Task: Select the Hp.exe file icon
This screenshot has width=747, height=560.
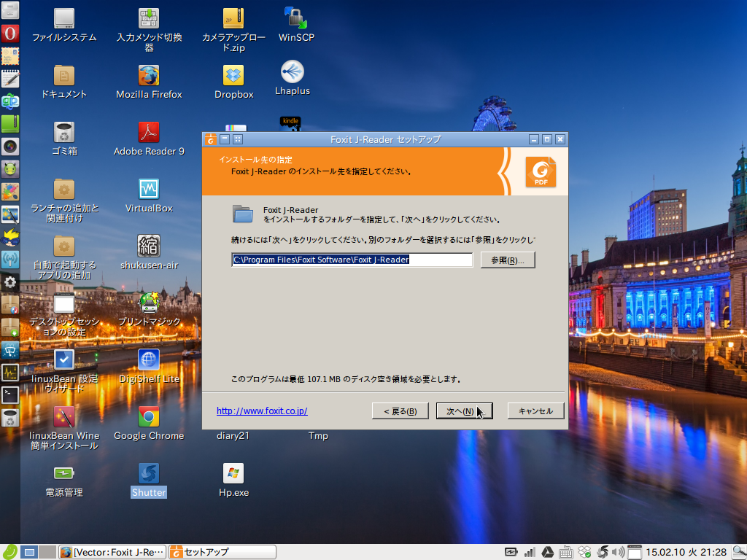Action: (233, 473)
